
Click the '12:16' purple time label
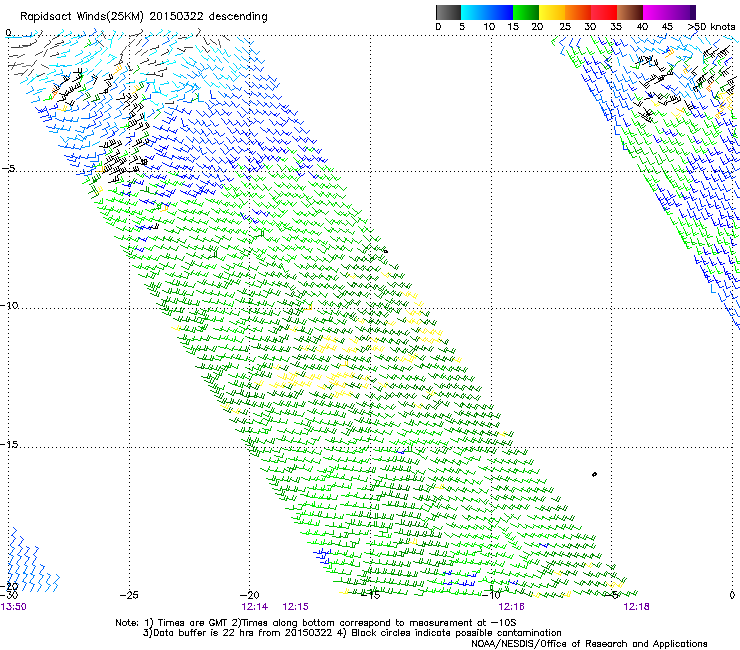[512, 607]
